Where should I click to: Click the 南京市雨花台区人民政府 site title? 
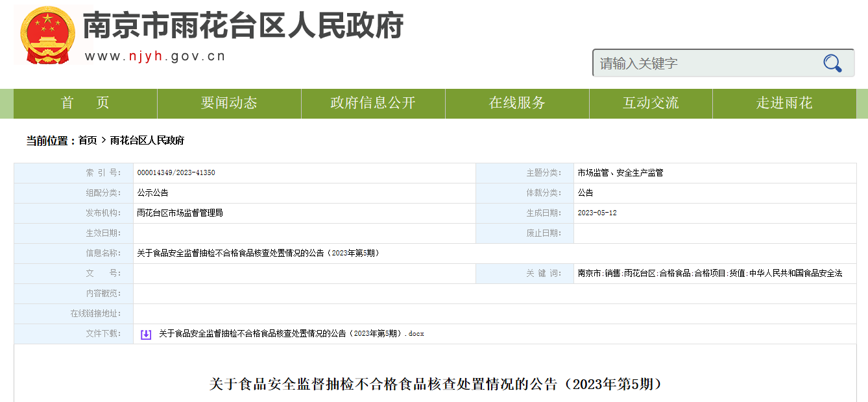click(x=243, y=26)
